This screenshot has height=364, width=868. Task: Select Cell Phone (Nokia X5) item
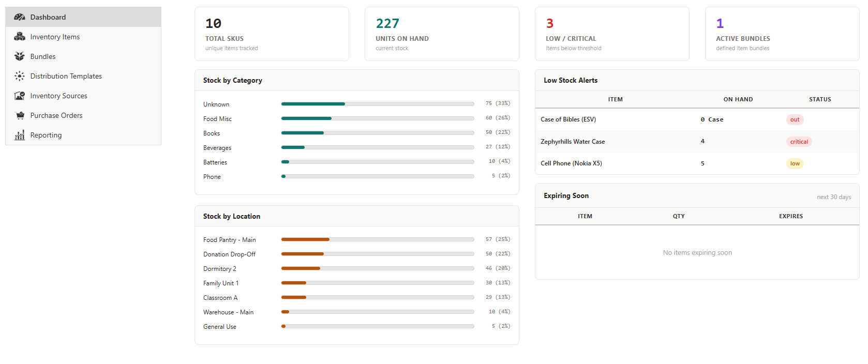pos(571,163)
